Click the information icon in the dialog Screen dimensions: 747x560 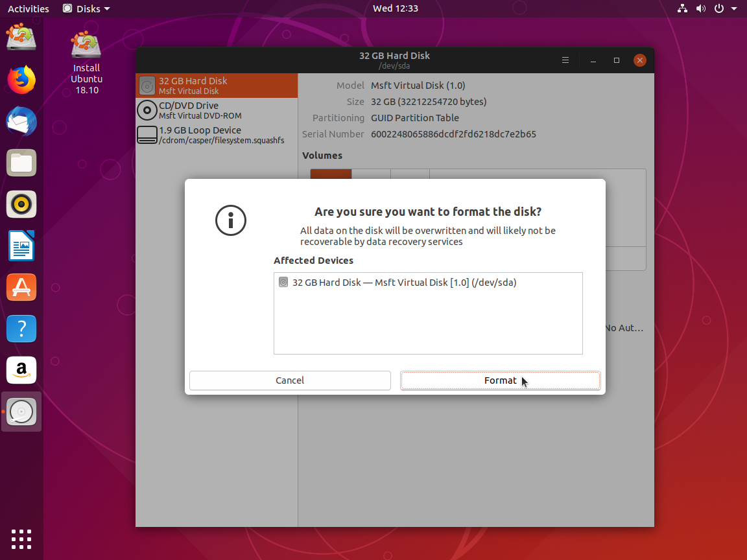231,220
